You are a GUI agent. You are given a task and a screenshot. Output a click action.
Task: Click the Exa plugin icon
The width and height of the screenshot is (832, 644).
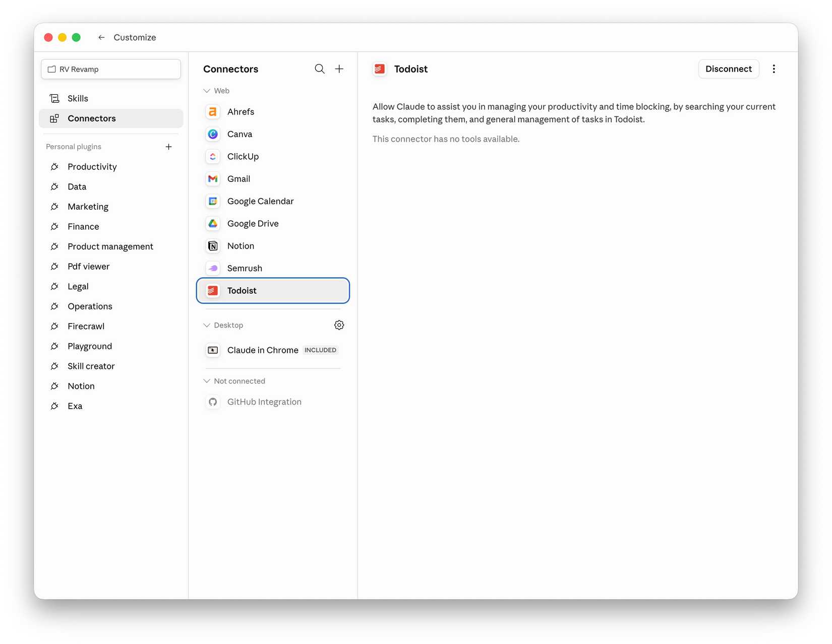[x=54, y=406]
